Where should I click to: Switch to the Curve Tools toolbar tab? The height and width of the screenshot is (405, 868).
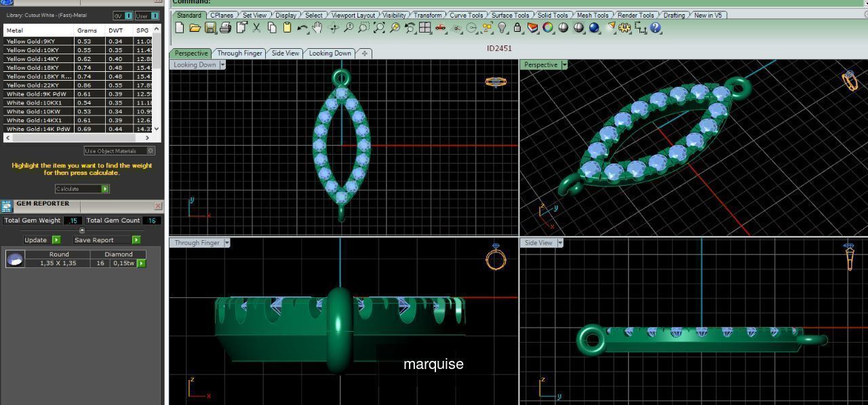(467, 15)
